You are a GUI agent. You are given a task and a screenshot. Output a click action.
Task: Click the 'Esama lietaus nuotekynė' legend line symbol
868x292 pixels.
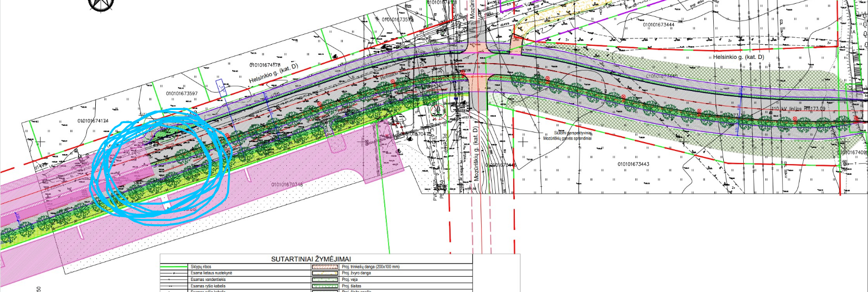click(174, 273)
